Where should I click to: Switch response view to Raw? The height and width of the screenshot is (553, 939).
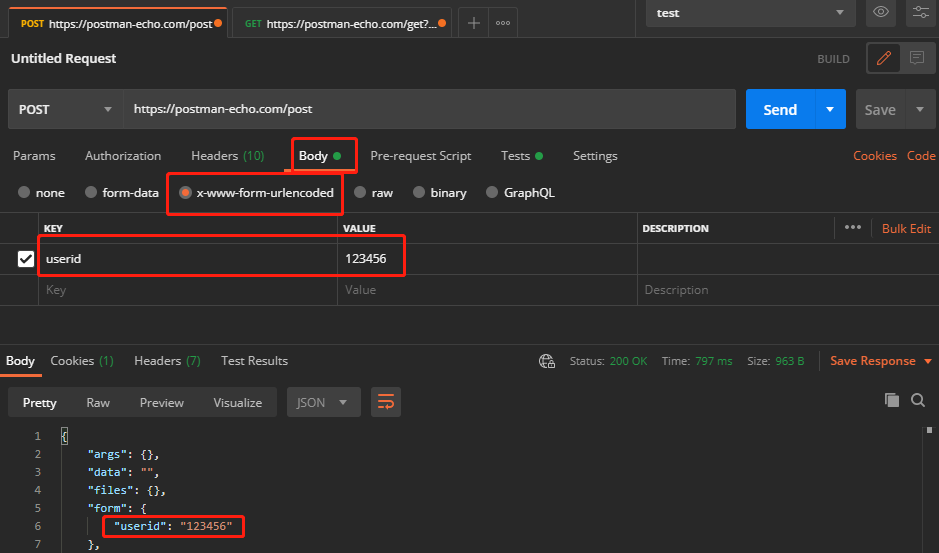pos(98,402)
